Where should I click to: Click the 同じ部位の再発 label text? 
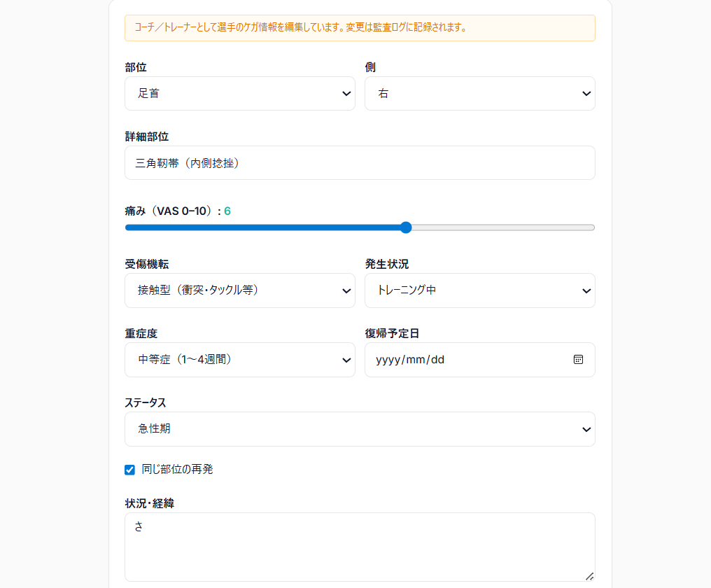coord(177,469)
